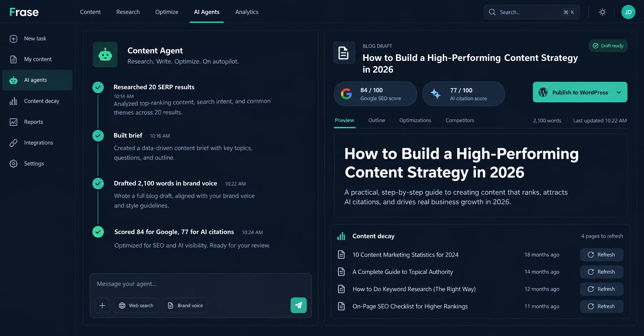The image size is (644, 336).
Task: Refresh On-Page SEO Checklist article
Action: [601, 306]
